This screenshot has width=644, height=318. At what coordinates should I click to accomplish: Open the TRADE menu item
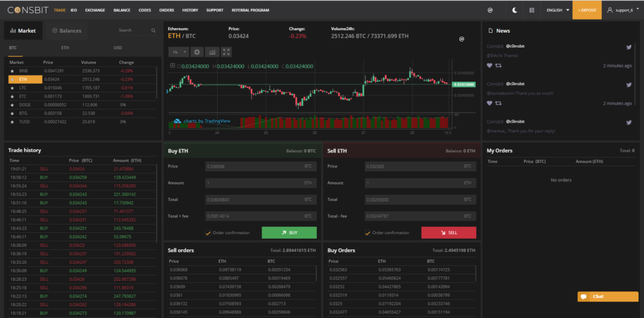[60, 10]
